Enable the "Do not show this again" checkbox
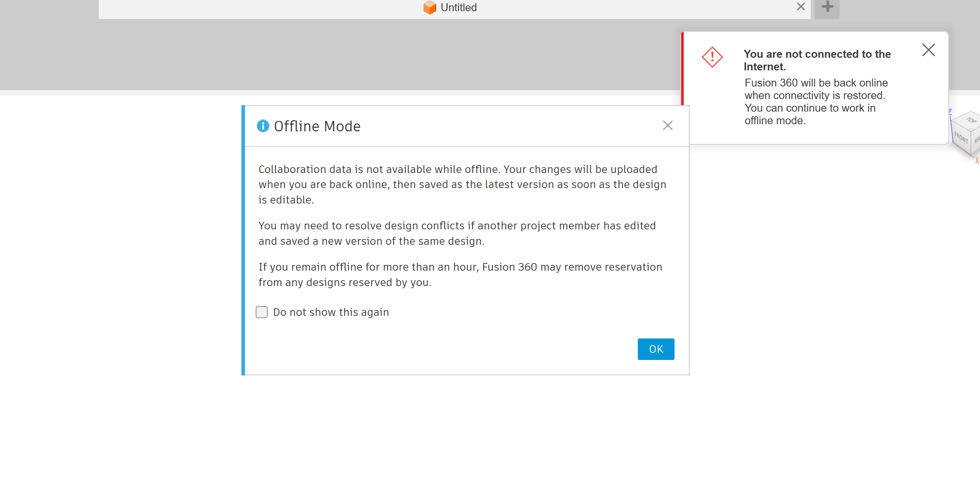 click(262, 312)
